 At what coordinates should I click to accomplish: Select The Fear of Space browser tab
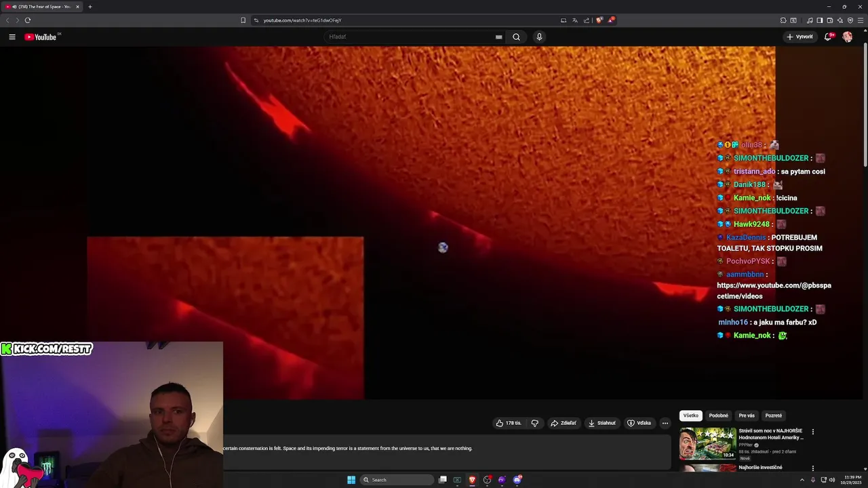pyautogui.click(x=42, y=7)
